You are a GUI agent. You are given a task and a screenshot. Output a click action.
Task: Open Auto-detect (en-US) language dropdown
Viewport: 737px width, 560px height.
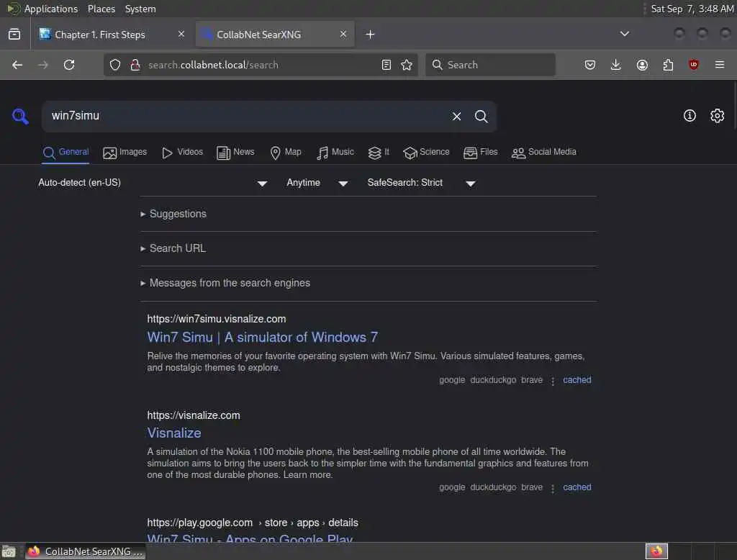[153, 183]
